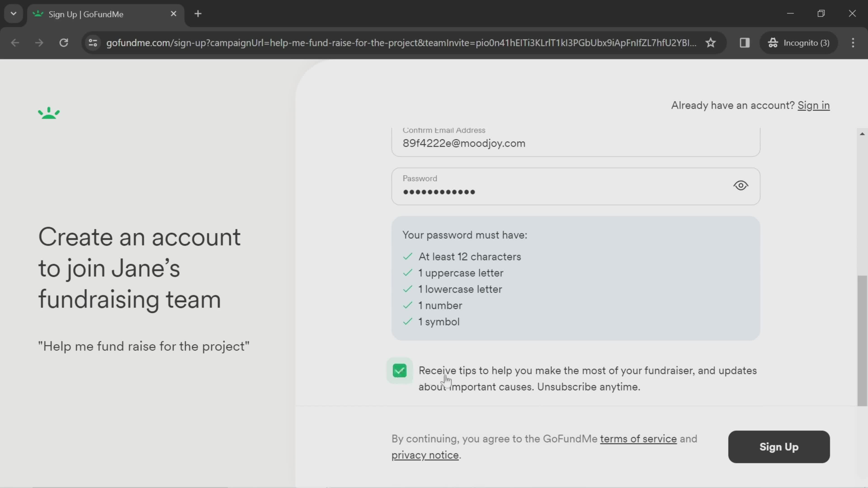Open the Sign in link
Image resolution: width=868 pixels, height=488 pixels.
coord(814,106)
